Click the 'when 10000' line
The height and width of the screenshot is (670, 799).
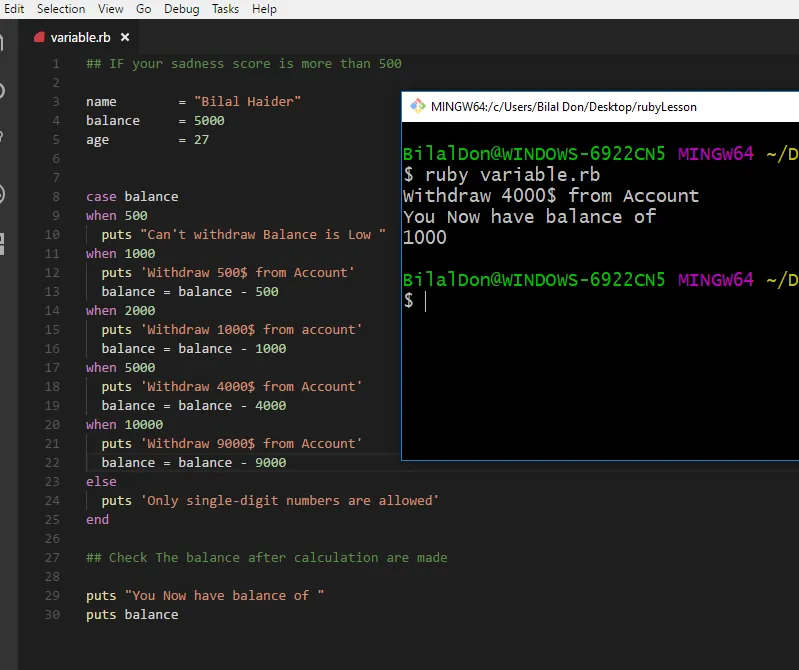click(124, 425)
